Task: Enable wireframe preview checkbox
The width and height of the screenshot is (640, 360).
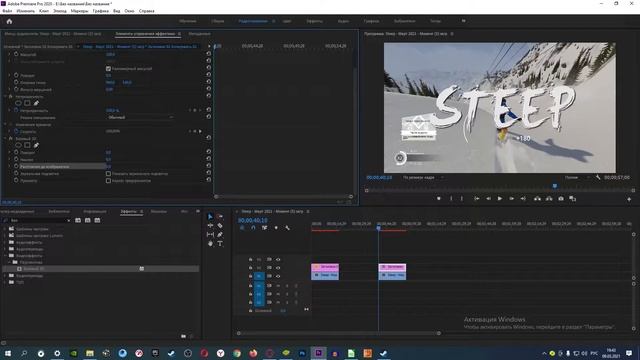Action: click(x=108, y=180)
